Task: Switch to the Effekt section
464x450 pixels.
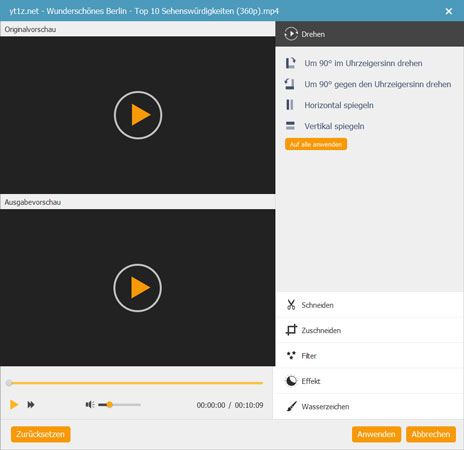Action: pyautogui.click(x=370, y=381)
